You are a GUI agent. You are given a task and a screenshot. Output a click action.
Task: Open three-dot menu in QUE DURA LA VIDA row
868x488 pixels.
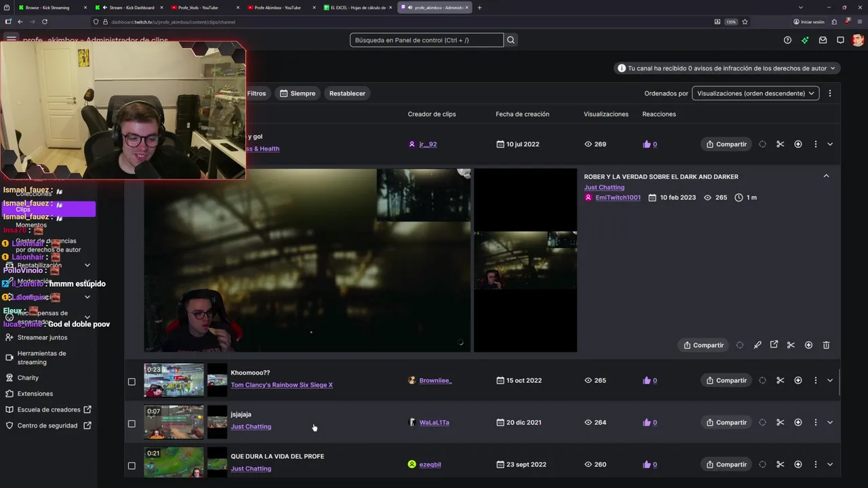(x=815, y=464)
